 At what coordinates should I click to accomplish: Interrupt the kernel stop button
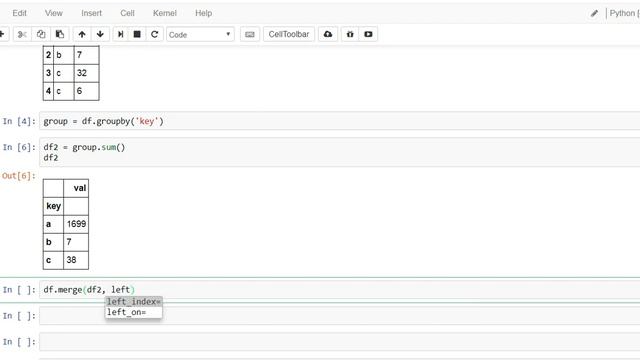click(137, 34)
